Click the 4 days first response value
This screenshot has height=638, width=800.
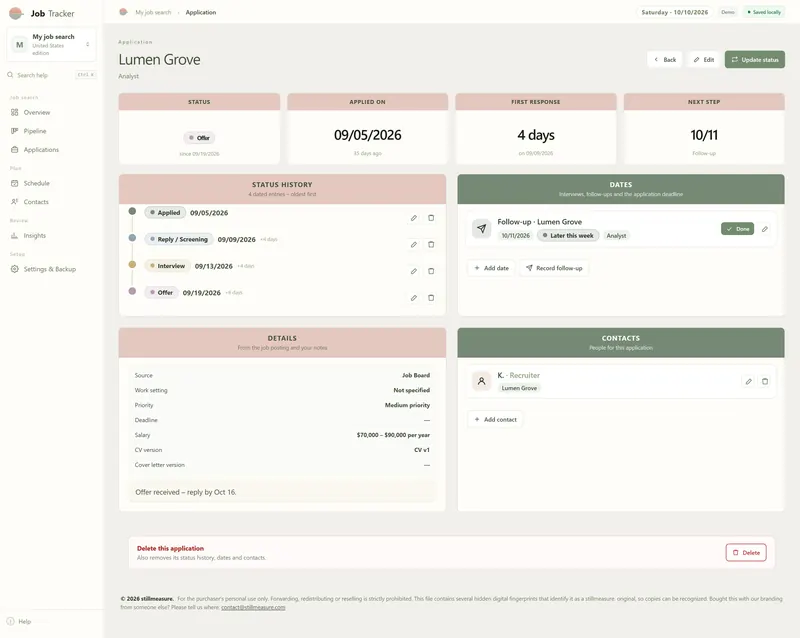coord(536,135)
